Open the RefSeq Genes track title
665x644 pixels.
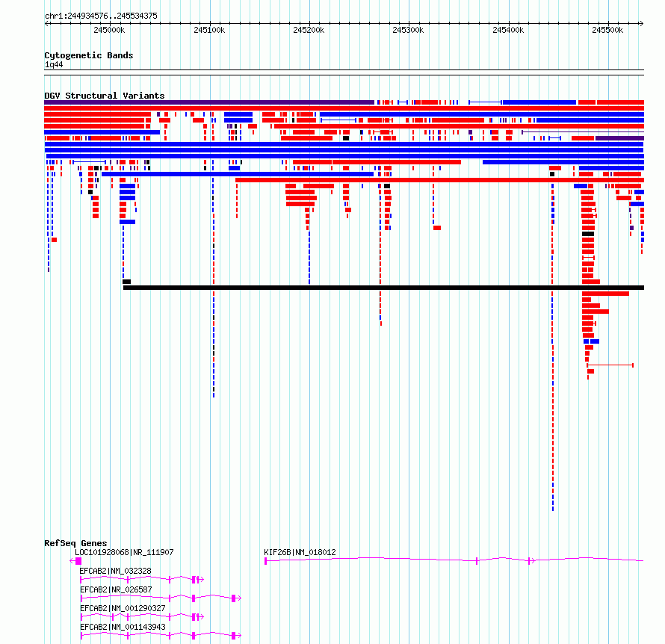point(75,543)
